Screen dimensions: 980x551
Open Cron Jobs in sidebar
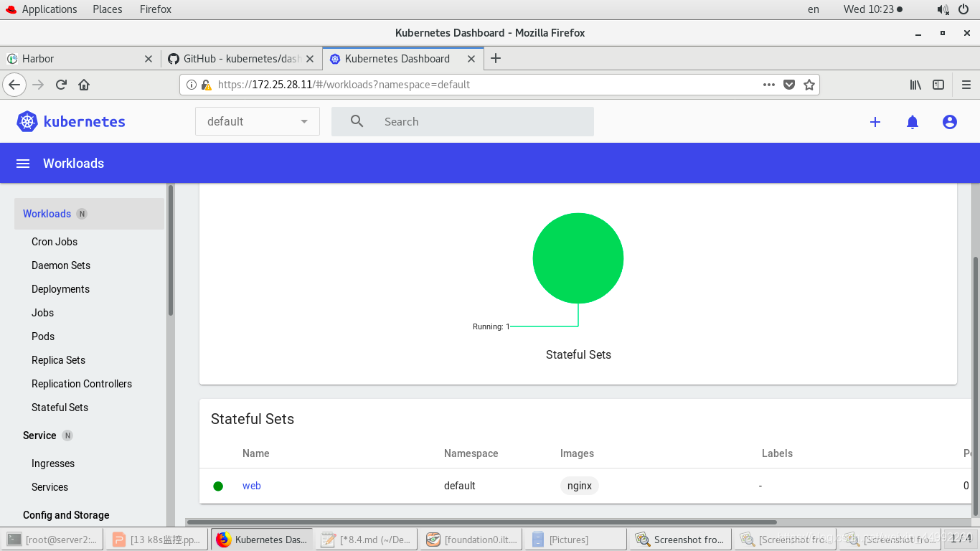pos(55,242)
